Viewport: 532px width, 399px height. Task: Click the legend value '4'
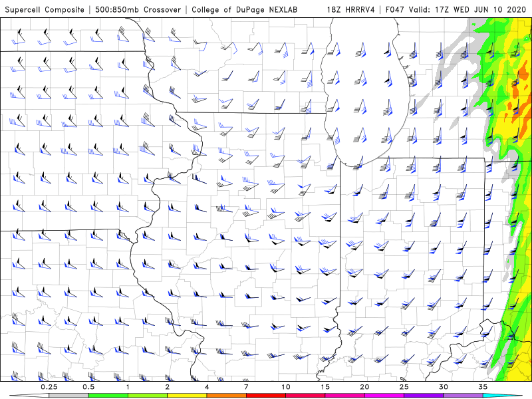pyautogui.click(x=207, y=387)
